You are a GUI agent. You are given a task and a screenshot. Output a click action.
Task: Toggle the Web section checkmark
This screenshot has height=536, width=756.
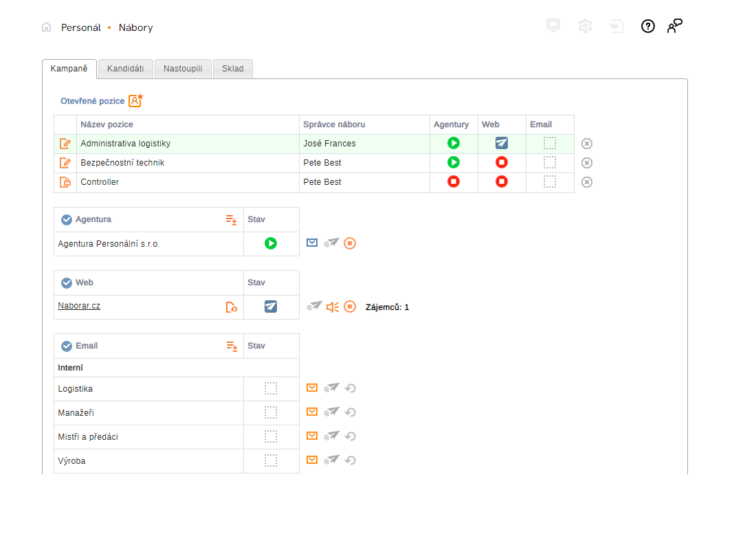(67, 283)
